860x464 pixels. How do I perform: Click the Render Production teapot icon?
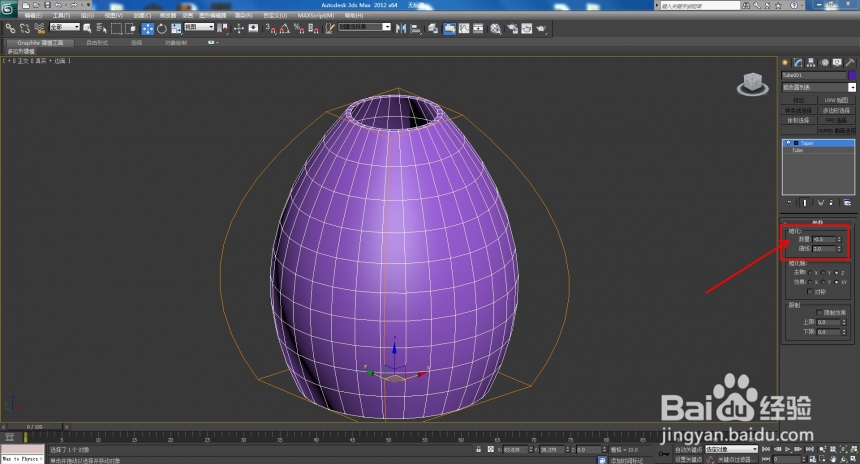click(542, 28)
